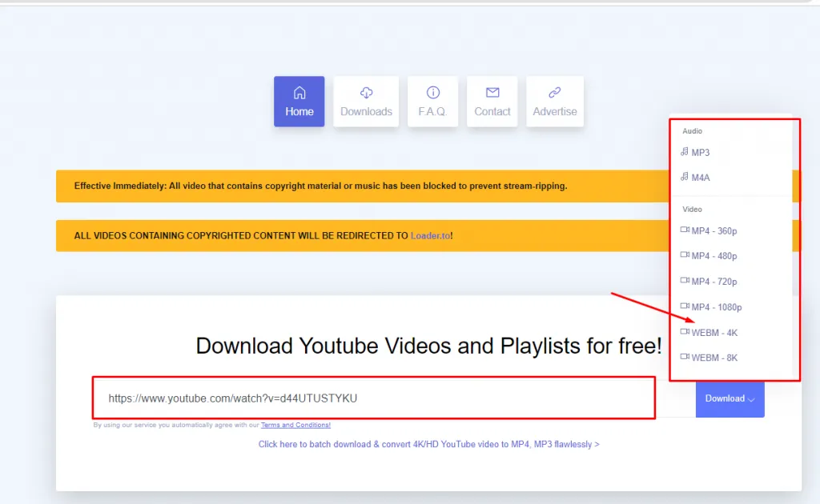Screen dimensions: 820x504
Task: Pick WEBM - 8K video format
Action: click(714, 358)
